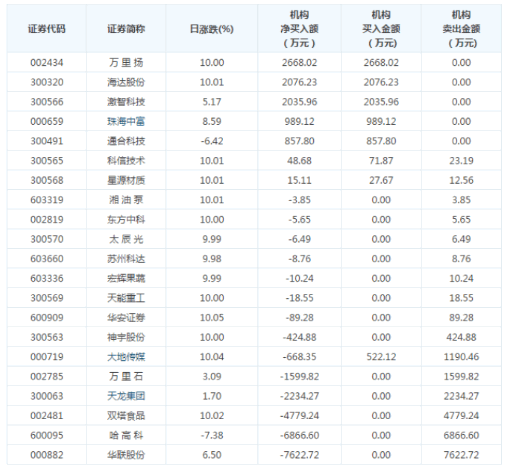Click the 证券代码 column header
This screenshot has width=508, height=472.
click(x=47, y=29)
